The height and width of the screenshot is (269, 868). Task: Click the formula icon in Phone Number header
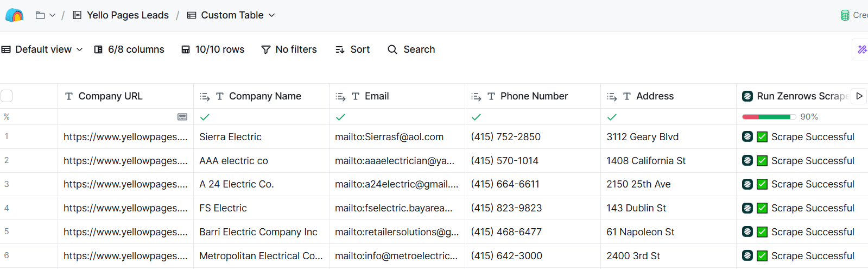476,97
